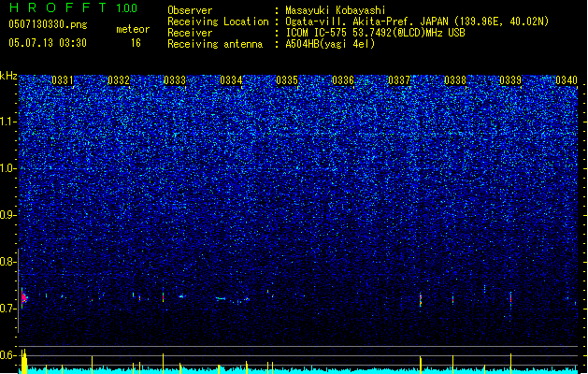
Task: Click the Receiver field label
Action: click(190, 33)
